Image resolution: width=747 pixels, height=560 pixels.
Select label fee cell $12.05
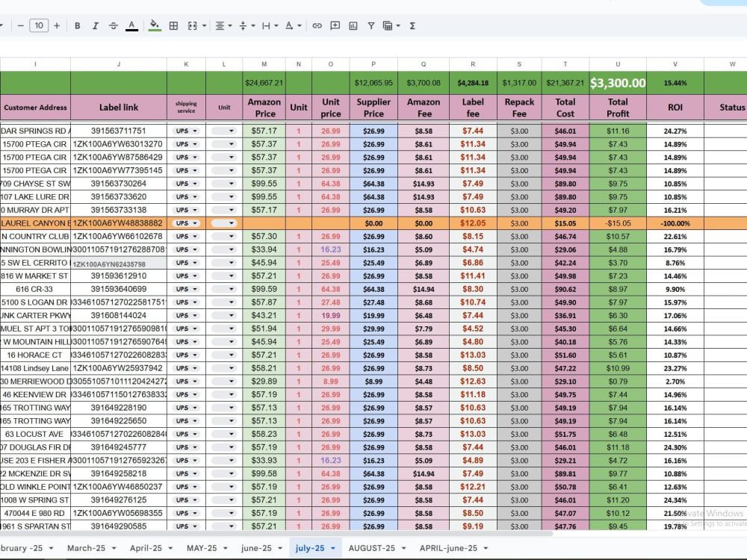pos(473,223)
